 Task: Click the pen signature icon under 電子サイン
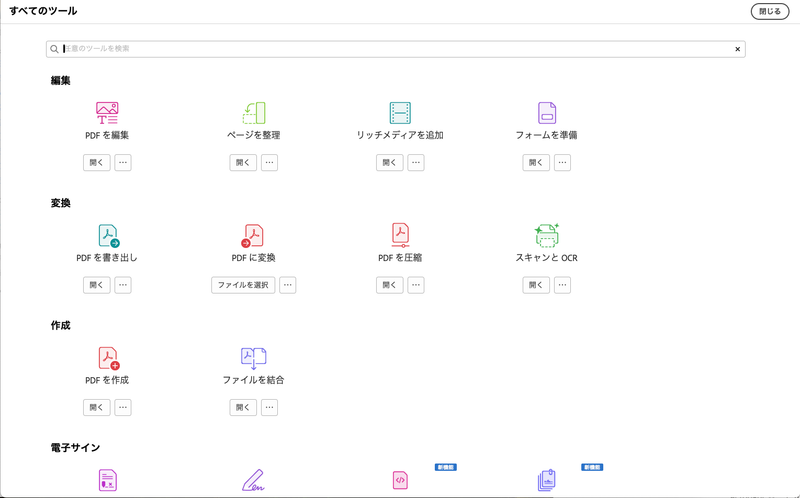(x=253, y=480)
